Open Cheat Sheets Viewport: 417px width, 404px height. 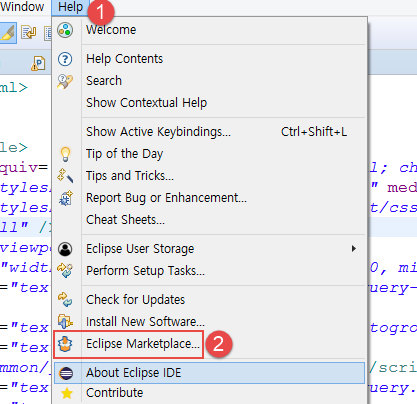pos(210,220)
